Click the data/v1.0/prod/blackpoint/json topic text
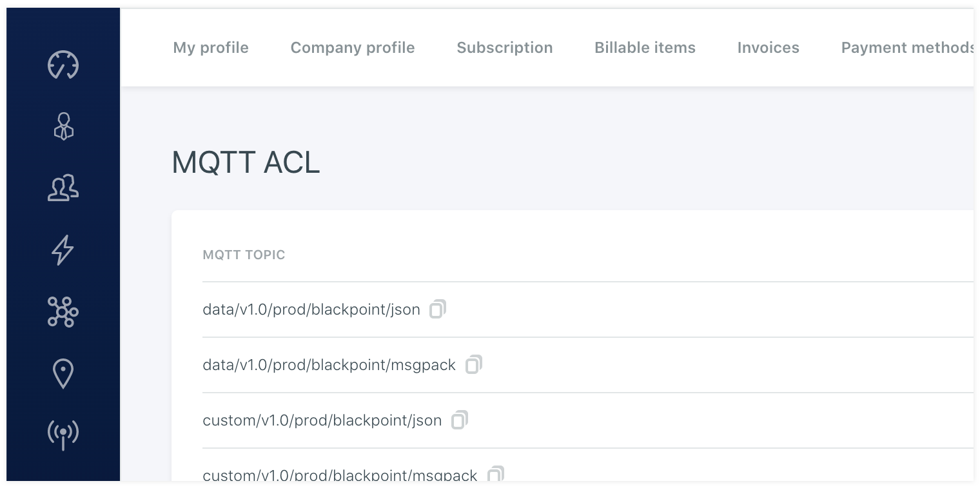This screenshot has width=980, height=490. tap(311, 310)
